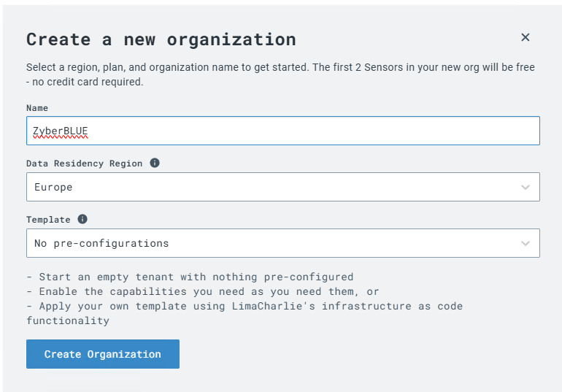Click the Create a new organization heading
The width and height of the screenshot is (562, 392).
point(161,39)
